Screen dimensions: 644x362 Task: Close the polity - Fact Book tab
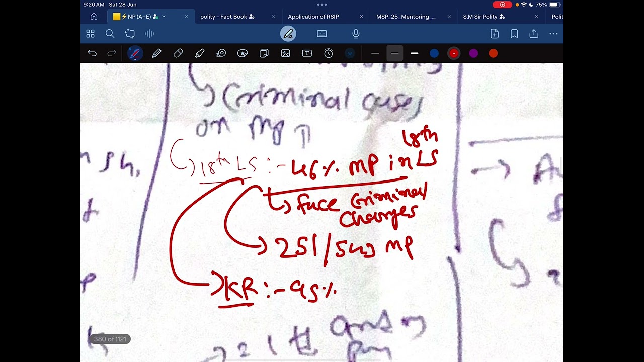274,17
